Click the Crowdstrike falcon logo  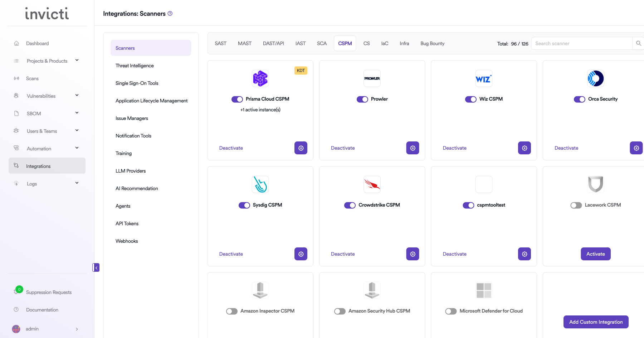coord(372,184)
